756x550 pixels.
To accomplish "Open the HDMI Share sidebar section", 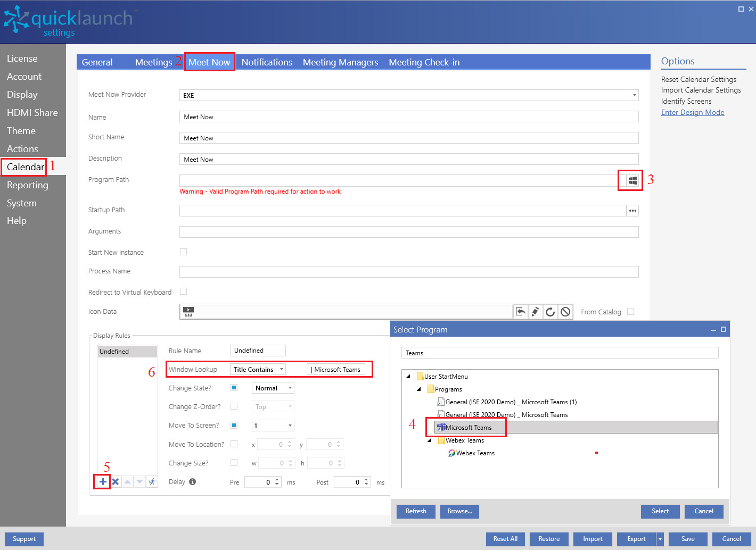I will pyautogui.click(x=32, y=113).
